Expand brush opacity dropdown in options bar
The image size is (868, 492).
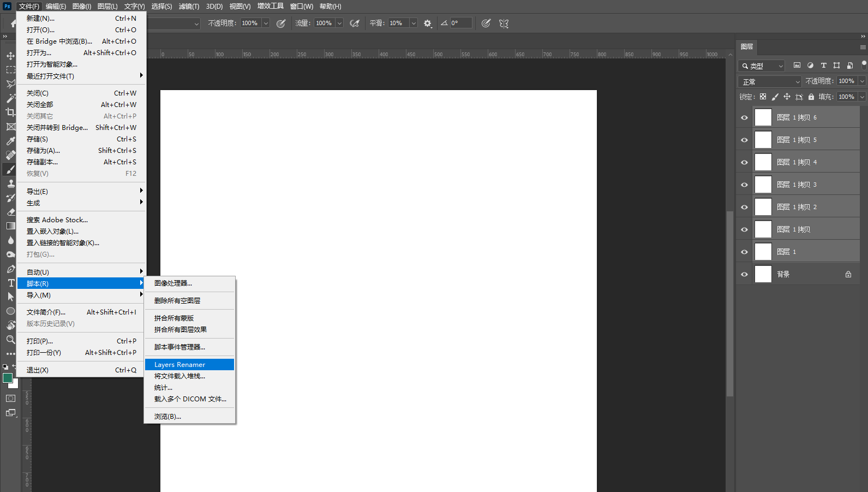click(x=266, y=23)
